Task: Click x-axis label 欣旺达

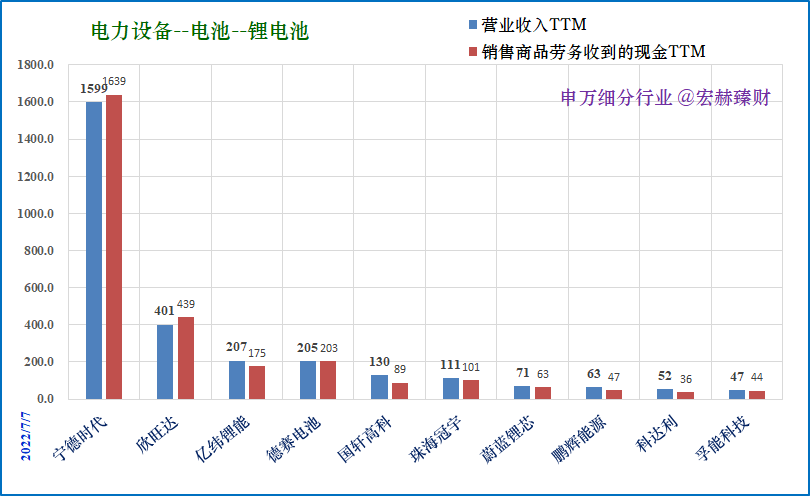Action: pos(157,435)
